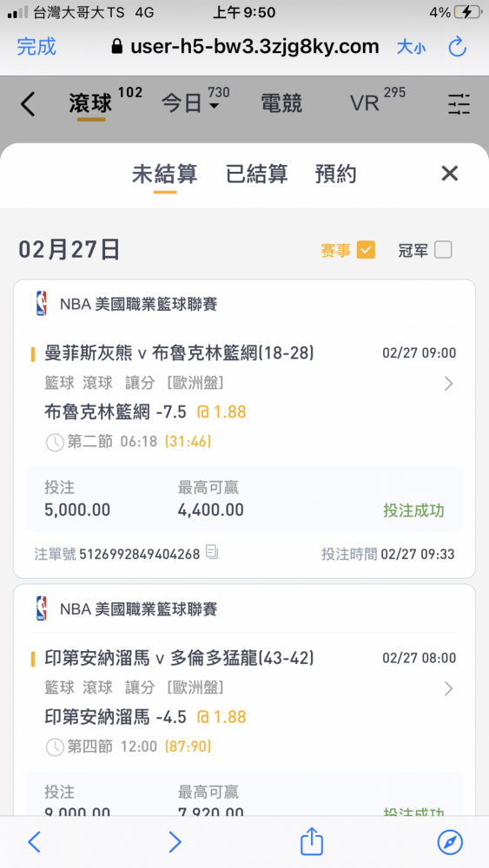Expand Grizzlies v Nets bet details chevron
This screenshot has height=868, width=489.
tap(449, 384)
